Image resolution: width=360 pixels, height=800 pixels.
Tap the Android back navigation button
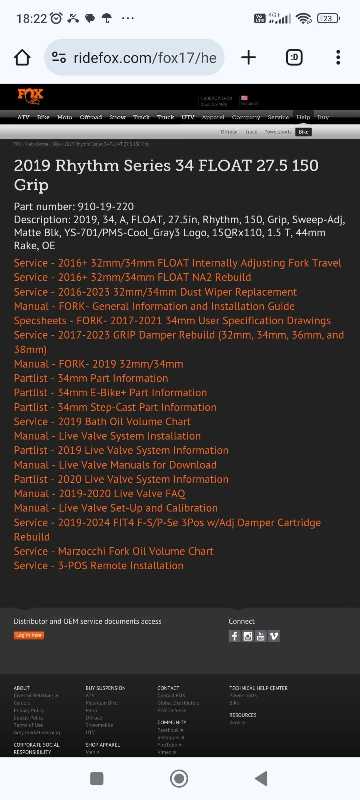tap(261, 779)
